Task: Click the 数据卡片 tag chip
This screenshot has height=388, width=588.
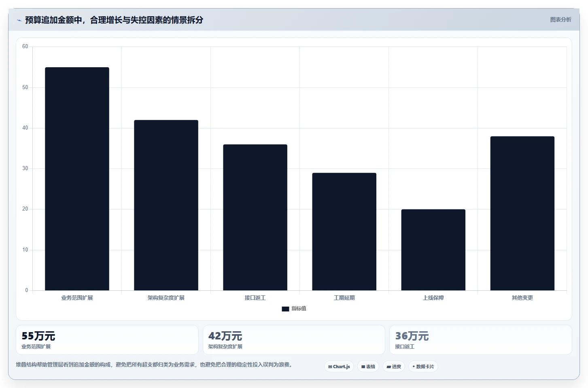Action: [423, 367]
